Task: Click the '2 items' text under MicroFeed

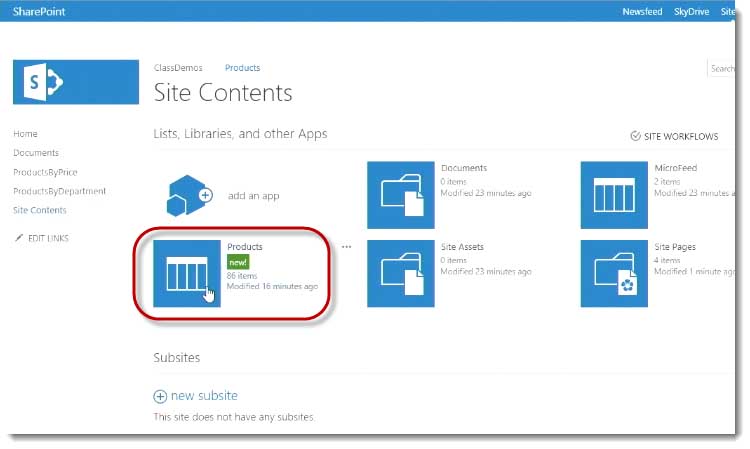Action: 667,182
